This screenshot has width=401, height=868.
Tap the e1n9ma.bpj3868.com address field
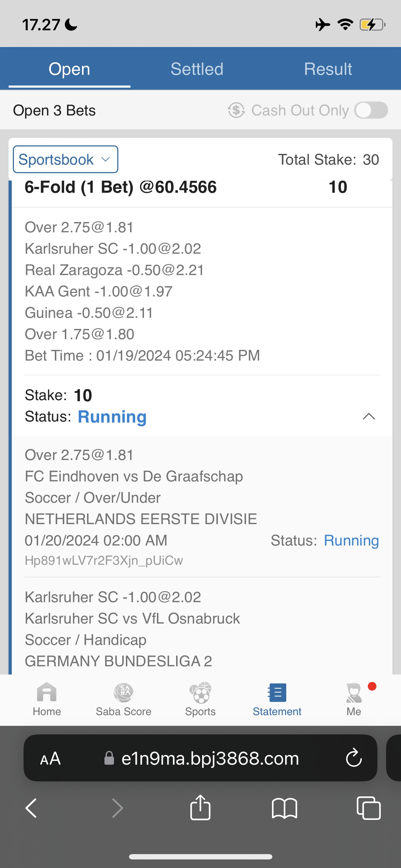pyautogui.click(x=210, y=758)
